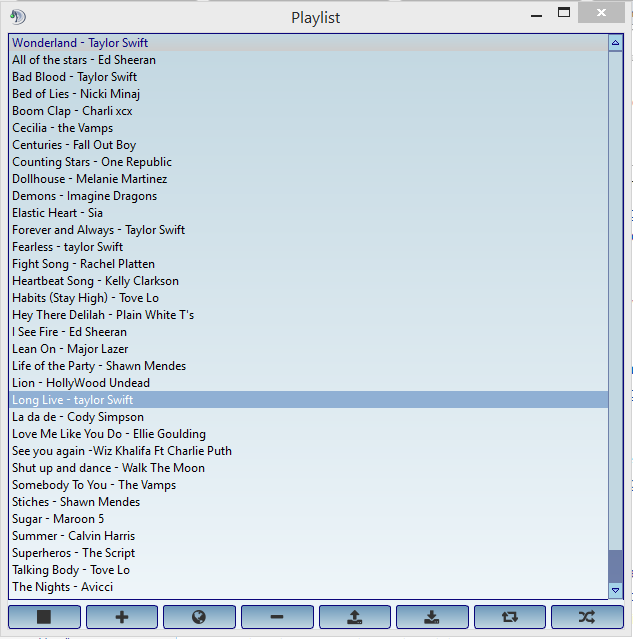This screenshot has height=639, width=633.
Task: Select "The Nights - Avicci"
Action: coord(308,587)
